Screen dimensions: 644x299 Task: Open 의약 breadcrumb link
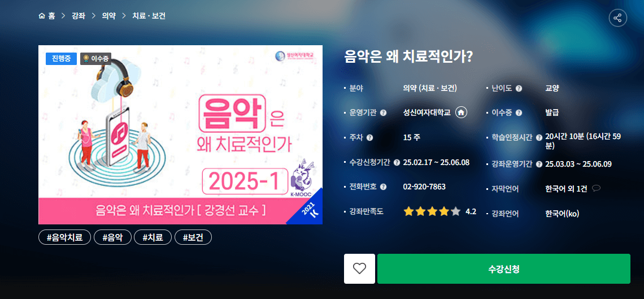click(108, 16)
